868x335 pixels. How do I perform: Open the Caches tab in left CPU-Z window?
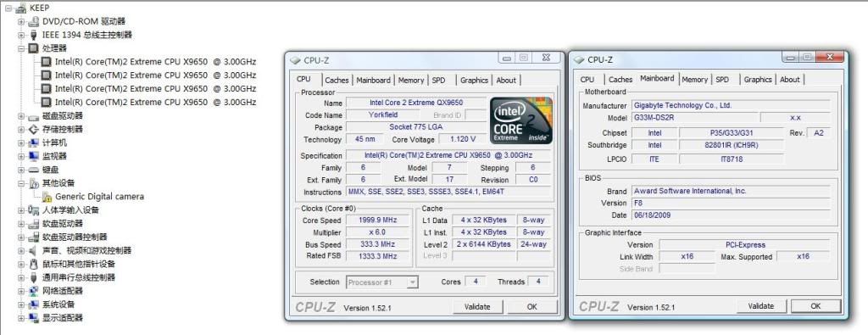pos(337,81)
